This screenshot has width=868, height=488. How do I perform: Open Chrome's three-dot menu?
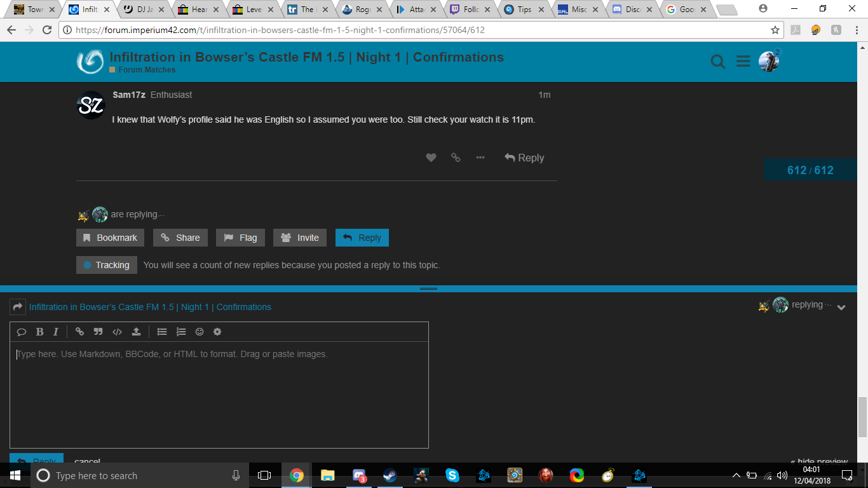[x=856, y=30]
